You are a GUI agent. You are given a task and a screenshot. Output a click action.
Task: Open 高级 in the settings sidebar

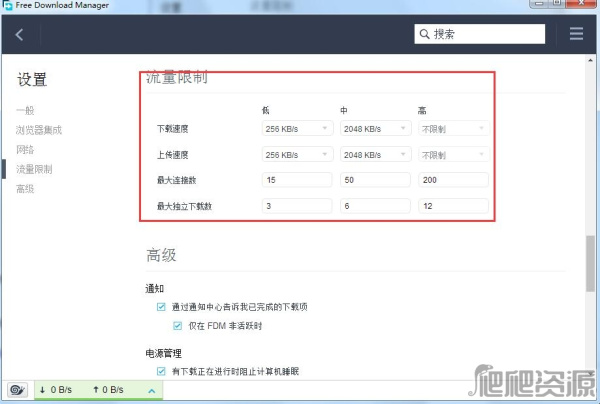25,189
